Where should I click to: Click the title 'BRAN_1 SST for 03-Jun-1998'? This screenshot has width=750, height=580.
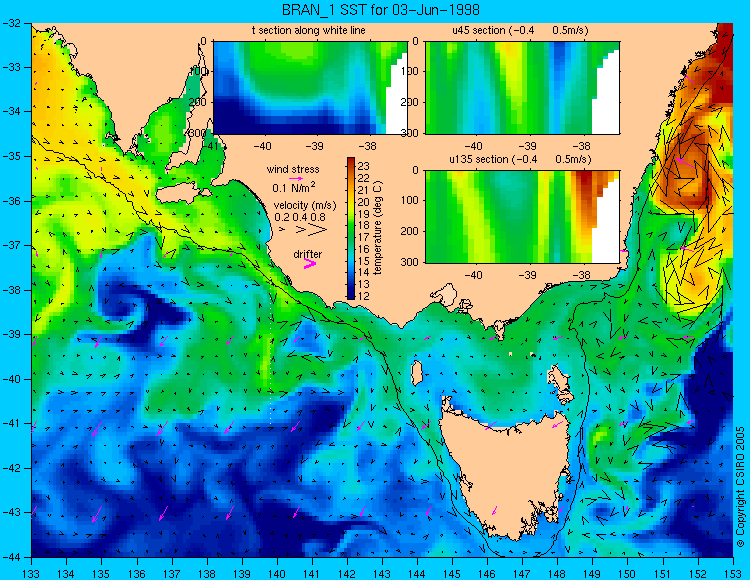coord(380,10)
